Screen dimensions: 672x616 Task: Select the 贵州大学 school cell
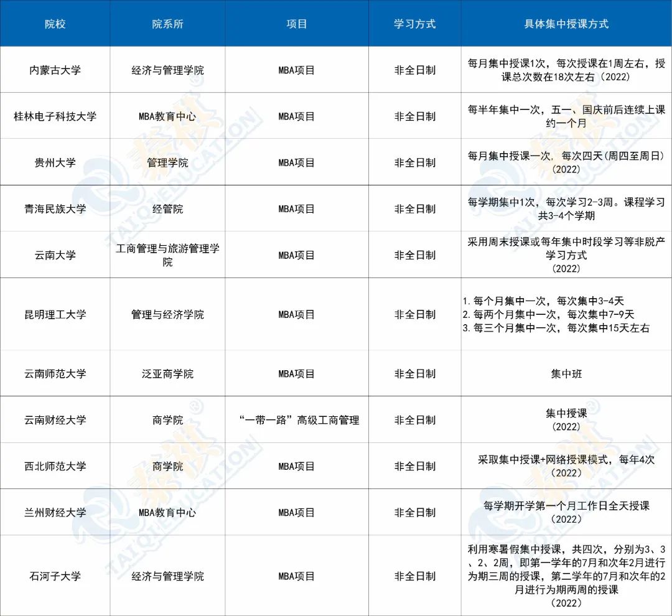tap(55, 162)
